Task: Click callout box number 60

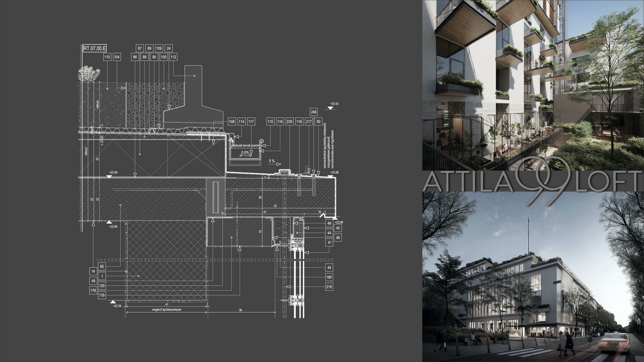Action: 318,122
